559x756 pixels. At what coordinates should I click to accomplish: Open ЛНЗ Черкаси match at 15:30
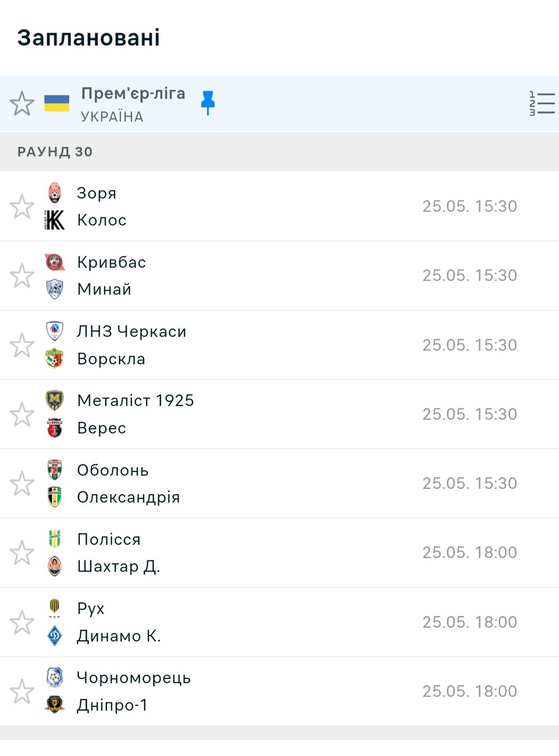point(279,345)
